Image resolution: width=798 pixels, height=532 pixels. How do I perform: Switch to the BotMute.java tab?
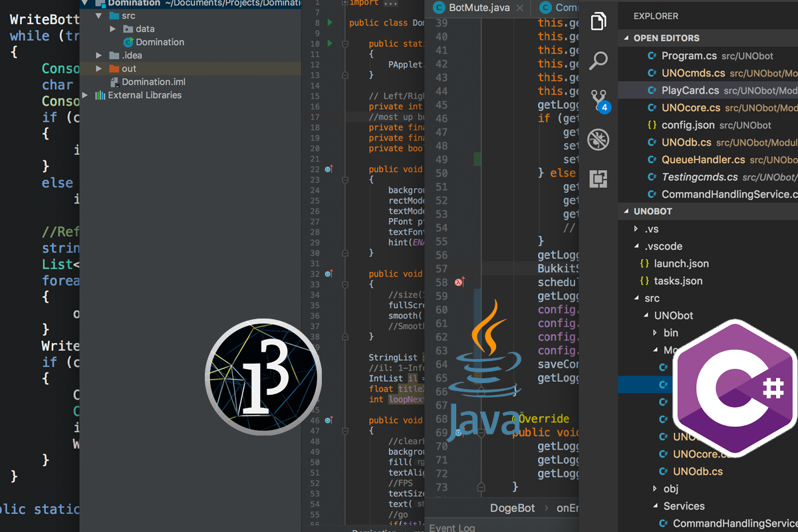[x=479, y=8]
